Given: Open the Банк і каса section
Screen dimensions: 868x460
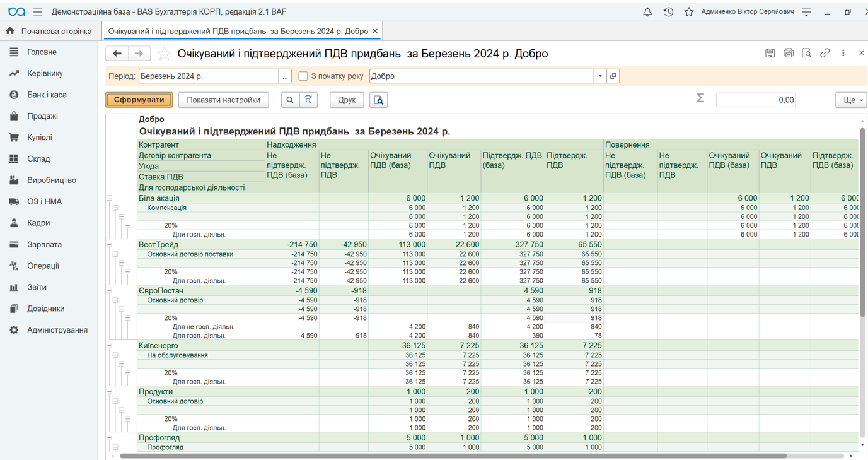Looking at the screenshot, I should (x=47, y=95).
